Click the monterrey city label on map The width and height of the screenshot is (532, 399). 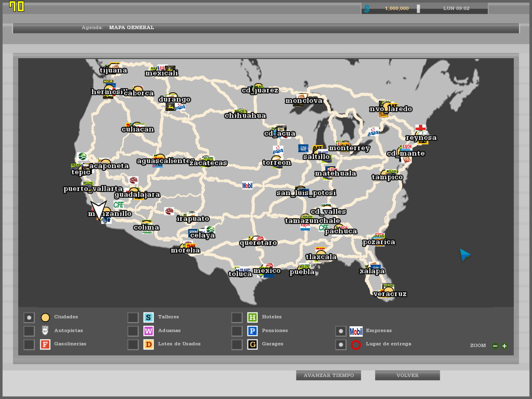(x=349, y=148)
